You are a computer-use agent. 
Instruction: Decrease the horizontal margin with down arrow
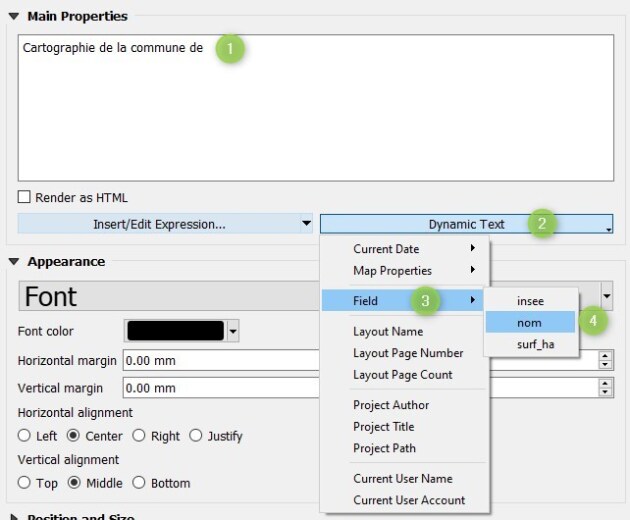pos(605,365)
